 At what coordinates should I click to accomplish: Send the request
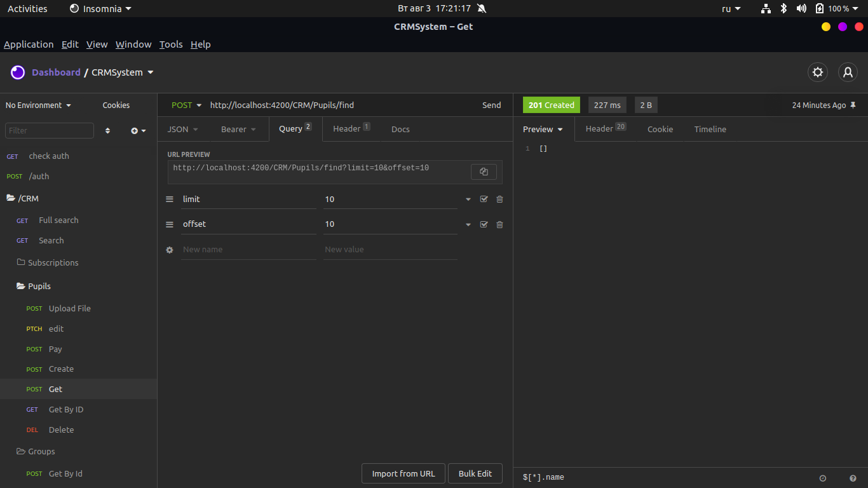pyautogui.click(x=492, y=105)
